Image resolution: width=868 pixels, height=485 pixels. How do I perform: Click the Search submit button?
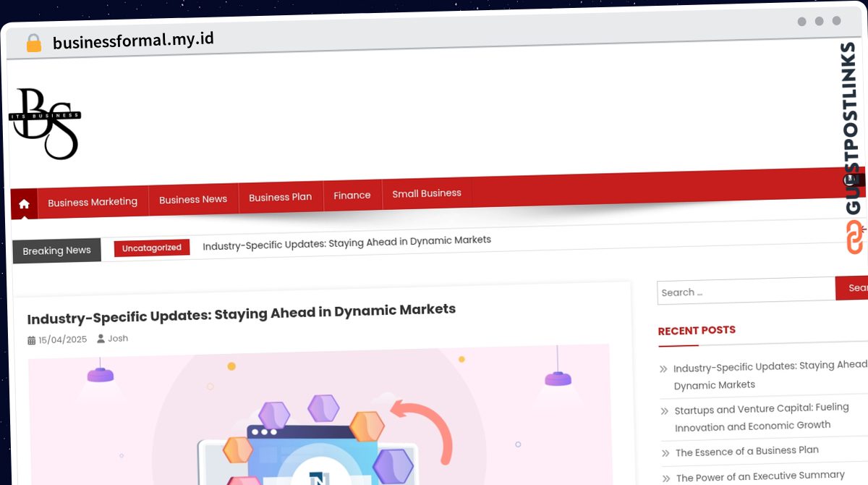point(852,287)
